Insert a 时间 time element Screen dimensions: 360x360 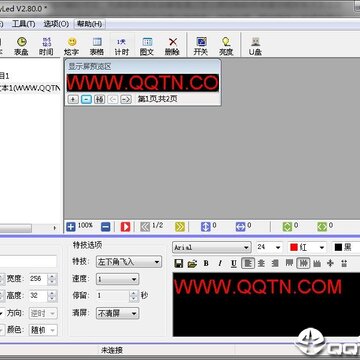click(46, 46)
